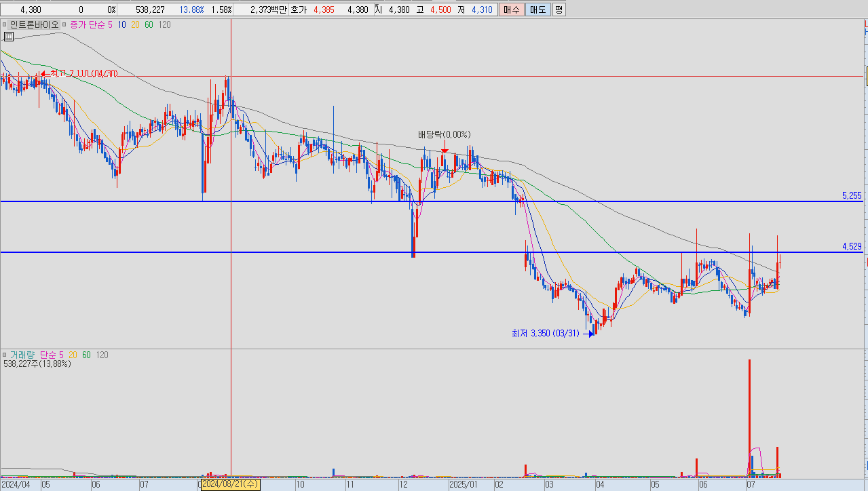
Task: Select the 20-day volume average legend
Action: (x=73, y=355)
